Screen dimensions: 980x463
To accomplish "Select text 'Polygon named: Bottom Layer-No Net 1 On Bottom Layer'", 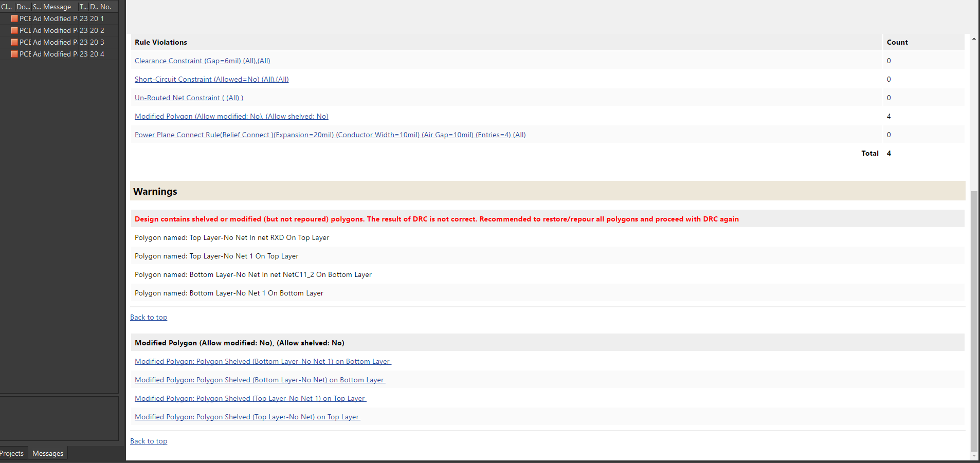I will (229, 293).
